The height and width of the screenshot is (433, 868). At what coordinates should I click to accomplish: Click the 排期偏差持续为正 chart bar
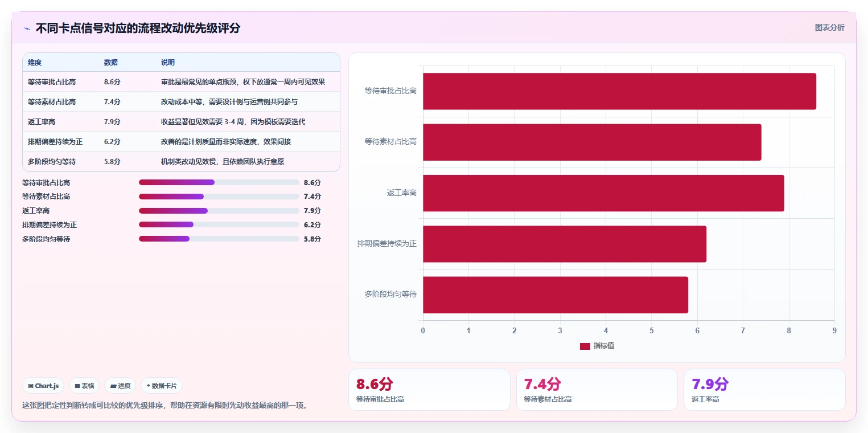point(565,244)
